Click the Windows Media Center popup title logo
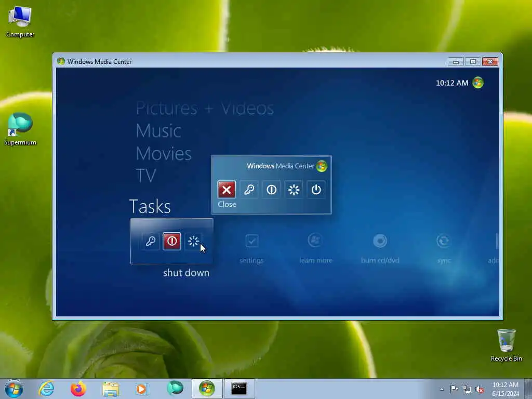The width and height of the screenshot is (532, 399). pos(321,166)
